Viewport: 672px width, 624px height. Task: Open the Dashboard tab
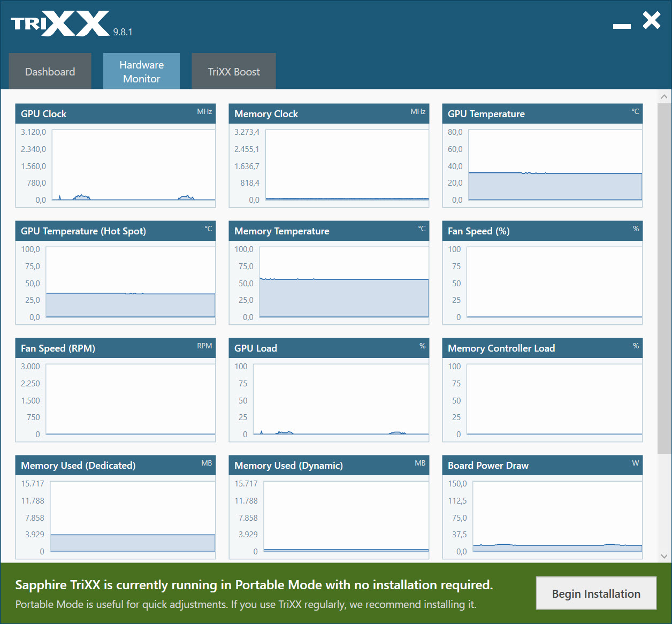coord(50,71)
